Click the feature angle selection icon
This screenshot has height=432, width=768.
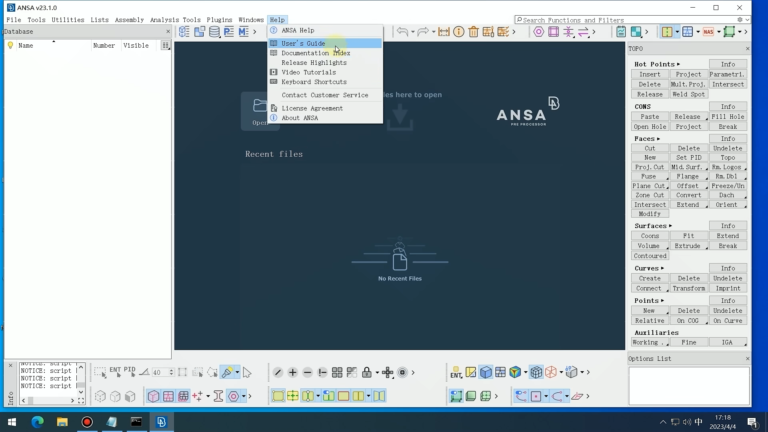coord(144,372)
